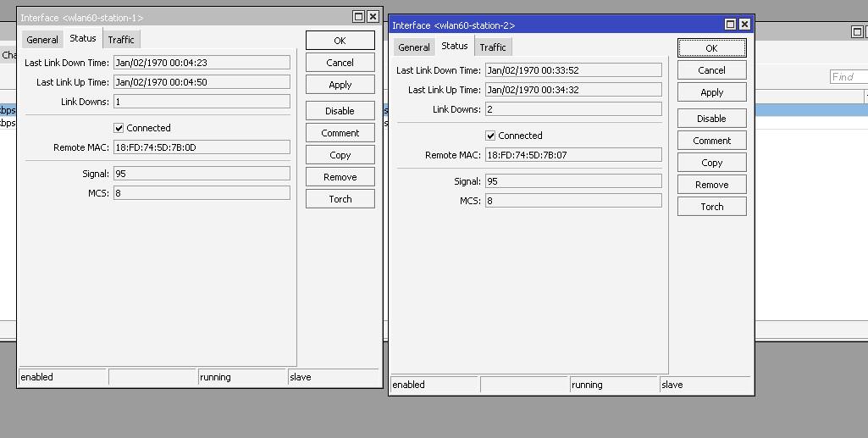This screenshot has width=868, height=438.
Task: Click OK in wlan60-station-1 window
Action: pos(340,41)
